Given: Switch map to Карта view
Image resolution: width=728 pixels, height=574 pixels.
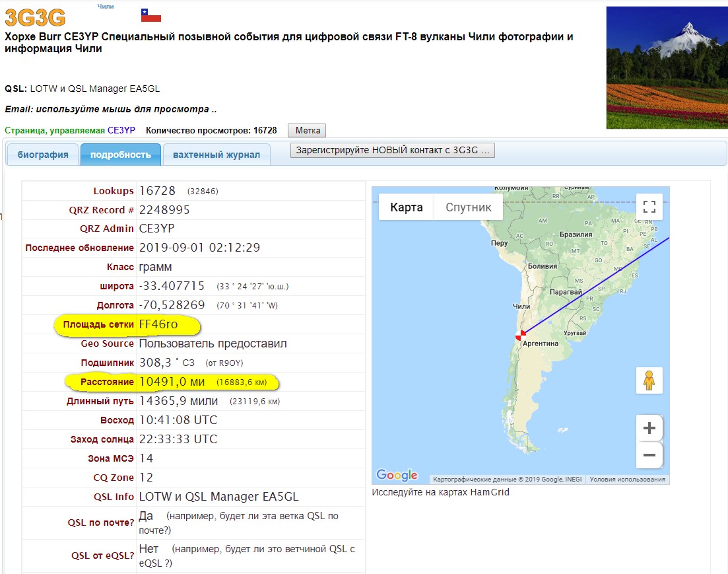Looking at the screenshot, I should point(406,207).
